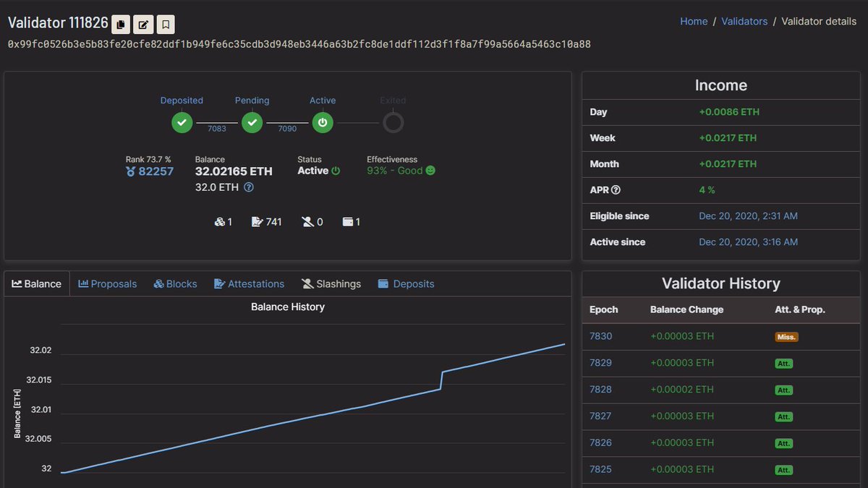Click the power icon beside Active status

[336, 171]
